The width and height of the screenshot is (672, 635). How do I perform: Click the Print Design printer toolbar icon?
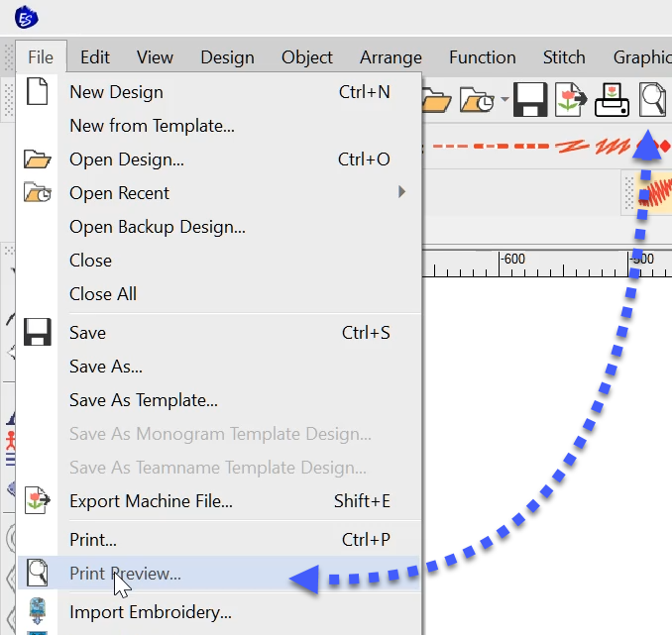pos(613,100)
